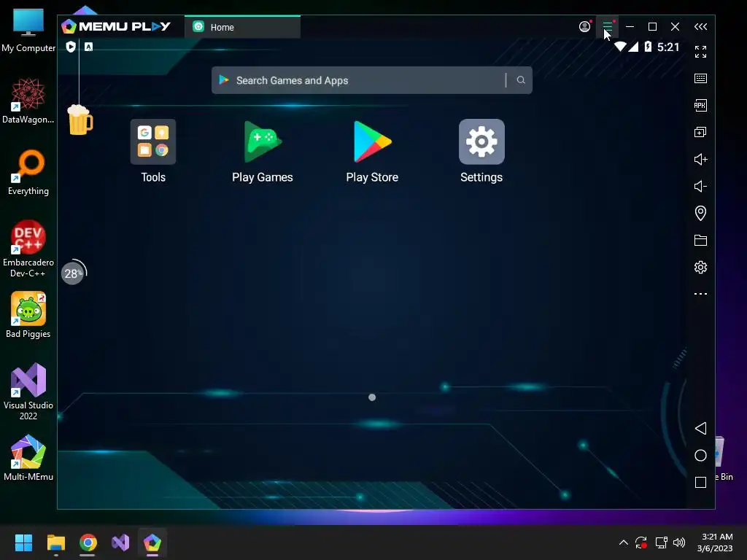Open DataWagon desktop shortcut
This screenshot has width=747, height=560.
point(28,101)
